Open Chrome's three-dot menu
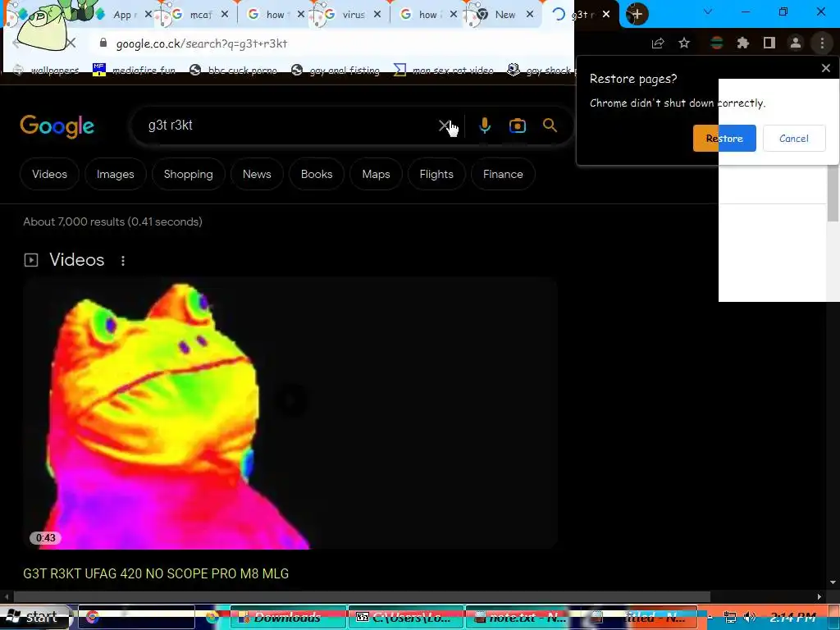840x630 pixels. click(822, 43)
